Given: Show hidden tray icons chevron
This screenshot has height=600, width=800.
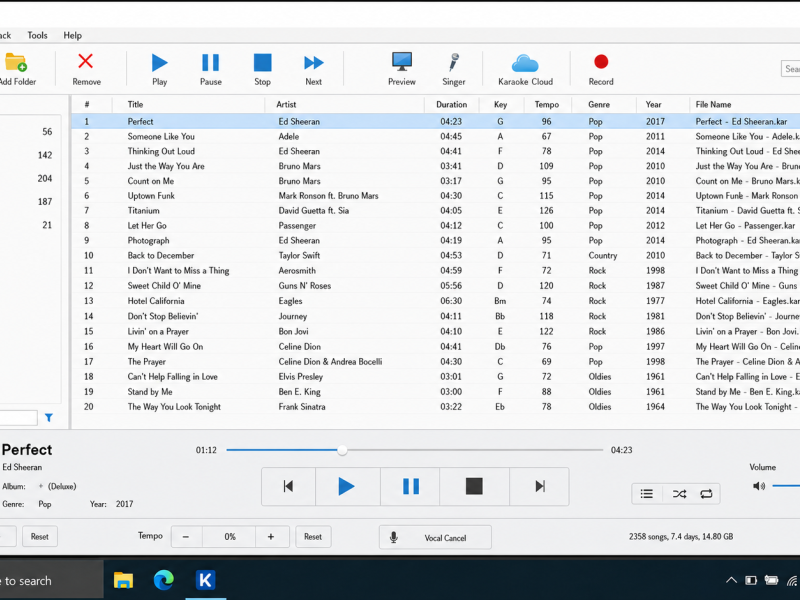Looking at the screenshot, I should [x=731, y=580].
